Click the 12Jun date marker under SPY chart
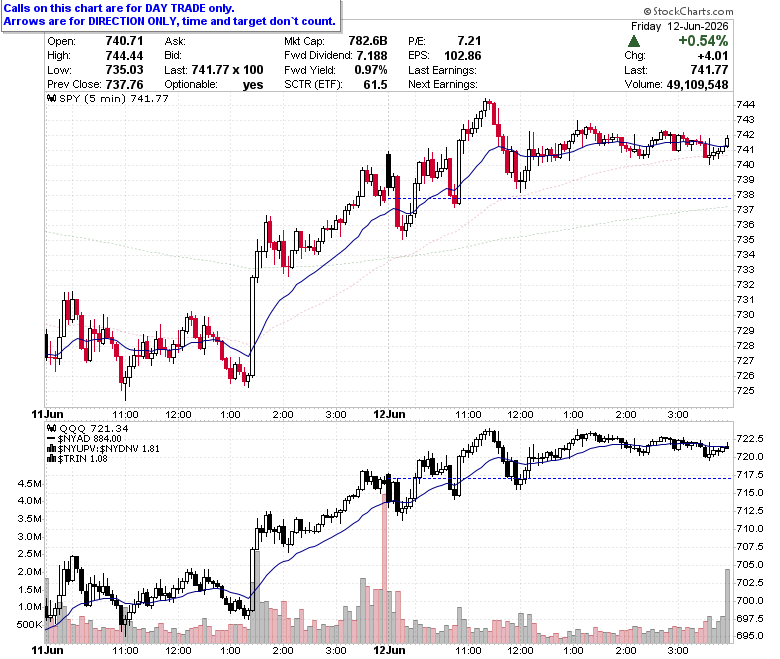Screen dimensions: 780x659 [x=389, y=414]
